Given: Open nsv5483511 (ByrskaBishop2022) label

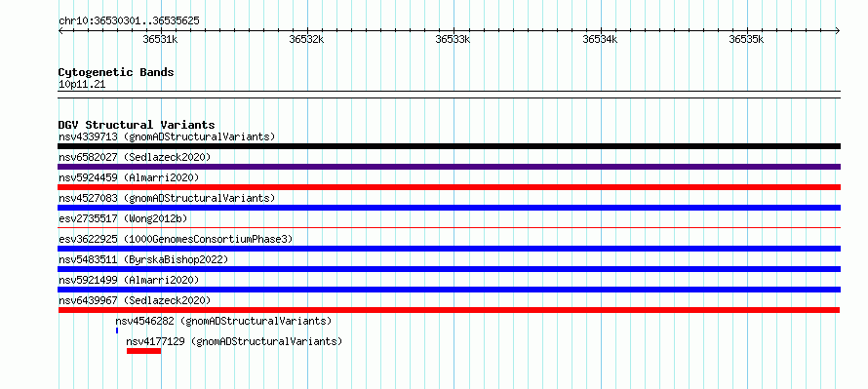Looking at the screenshot, I should coord(143,259).
